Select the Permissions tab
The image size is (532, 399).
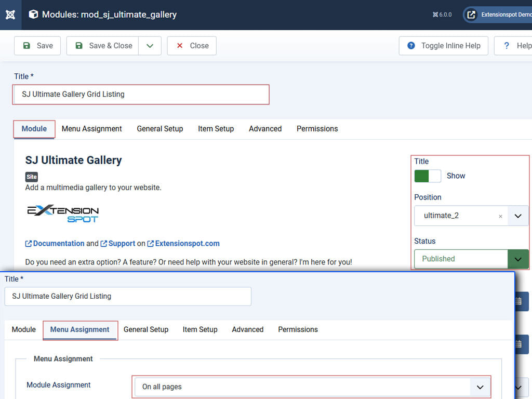tap(317, 129)
